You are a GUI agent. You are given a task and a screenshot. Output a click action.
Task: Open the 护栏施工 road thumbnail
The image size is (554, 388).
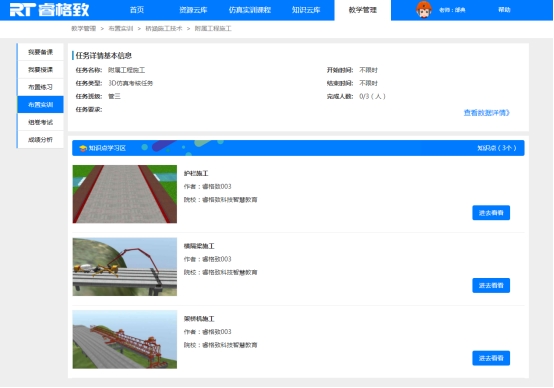tap(125, 194)
